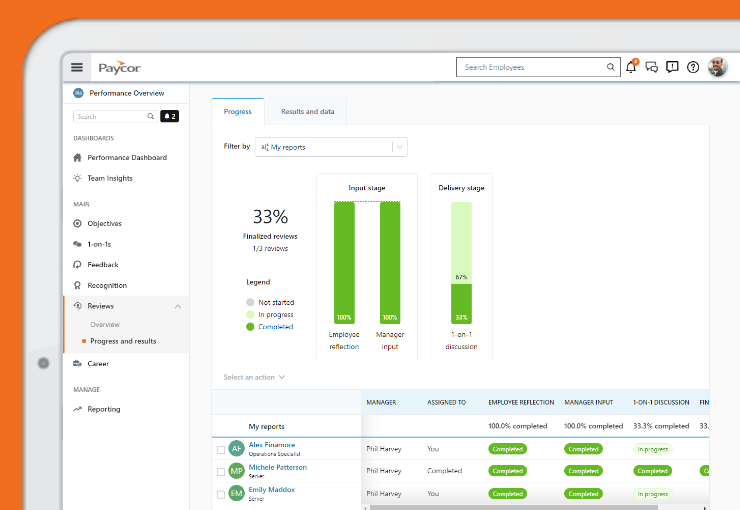Open the user profile avatar

pyautogui.click(x=717, y=67)
